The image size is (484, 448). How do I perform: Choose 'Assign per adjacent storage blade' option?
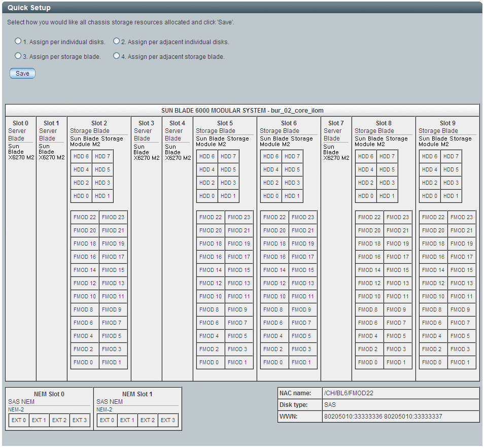tap(116, 56)
